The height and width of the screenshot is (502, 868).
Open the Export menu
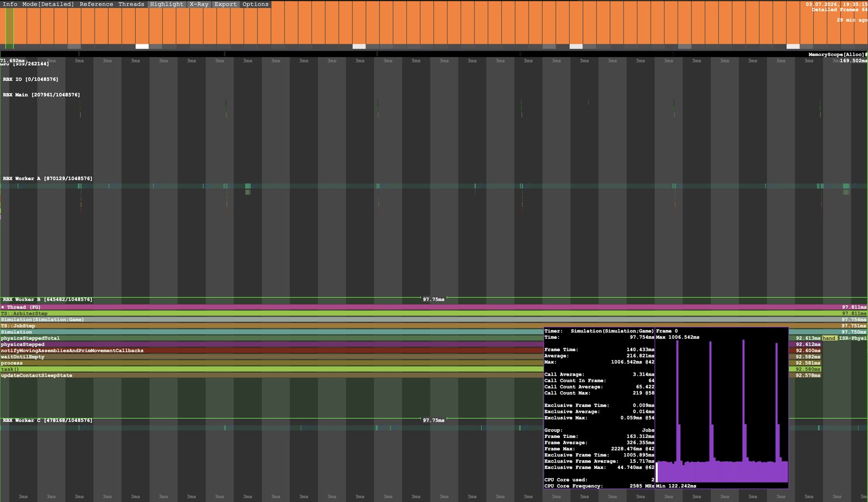click(225, 4)
